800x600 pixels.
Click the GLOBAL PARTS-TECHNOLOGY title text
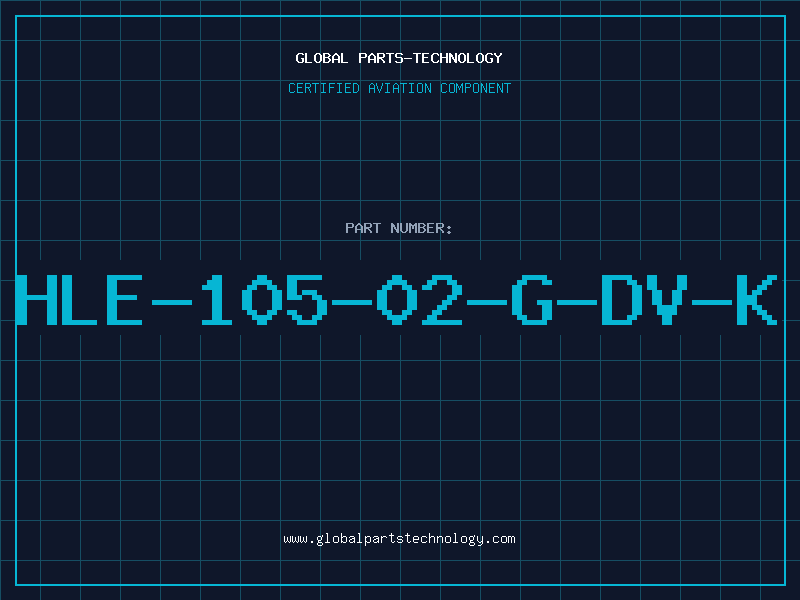399,58
